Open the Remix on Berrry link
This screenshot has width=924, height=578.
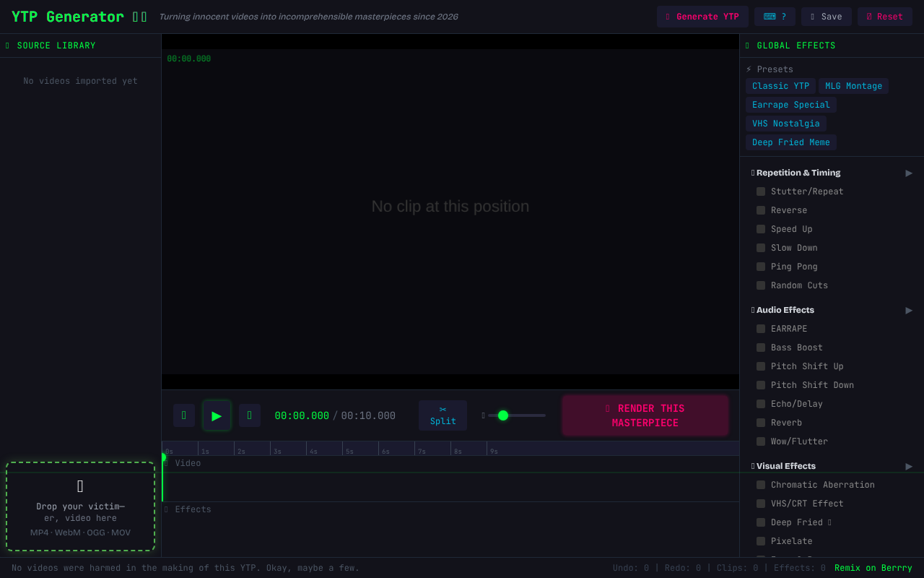coord(873,568)
